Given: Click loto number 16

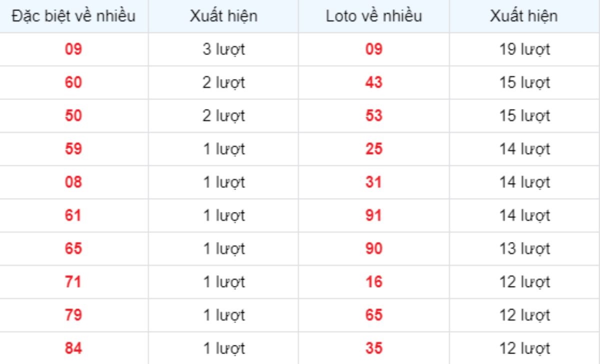Looking at the screenshot, I should point(373,282).
